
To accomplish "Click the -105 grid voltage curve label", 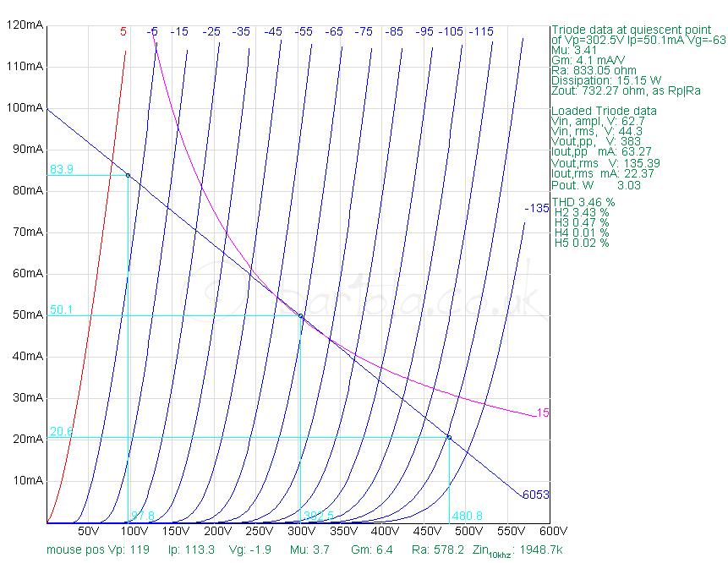I will [x=452, y=31].
